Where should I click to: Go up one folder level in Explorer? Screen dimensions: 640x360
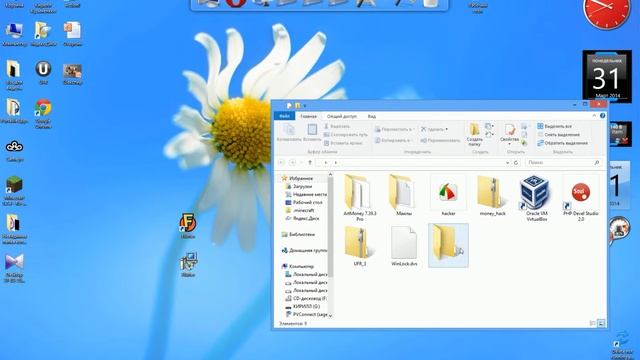[x=310, y=162]
